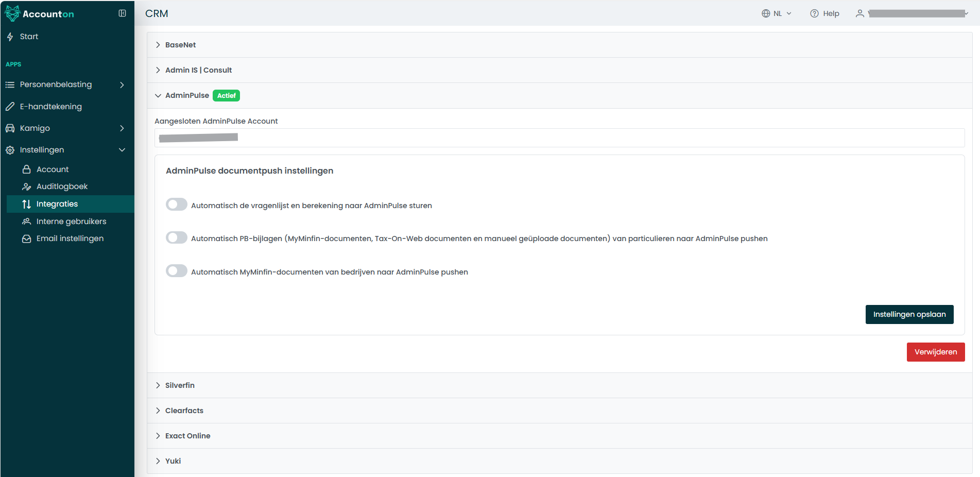Screen dimensions: 980x477
Task: Open the user account dropdown
Action: 912,13
